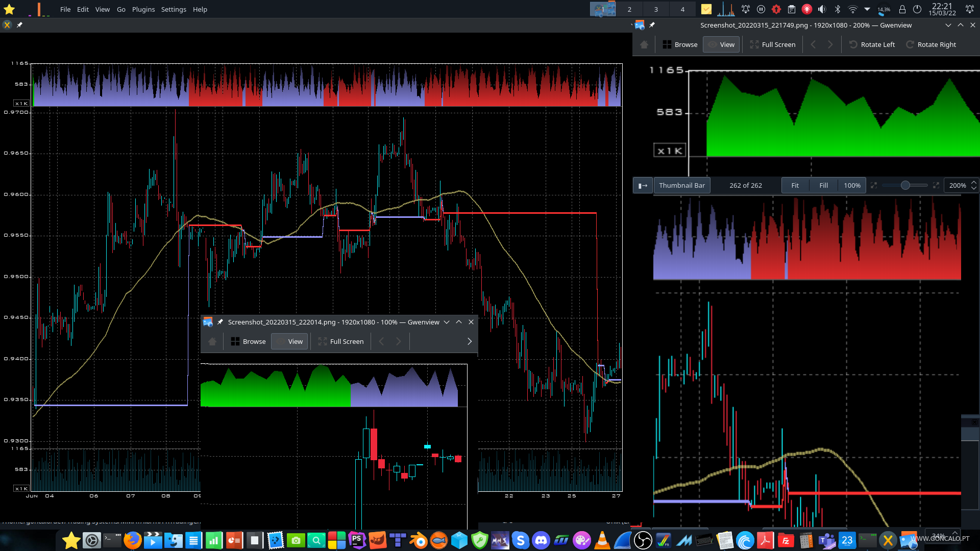Adjust the Gwenview zoom slider handle
This screenshot has height=551, width=980.
tap(905, 185)
